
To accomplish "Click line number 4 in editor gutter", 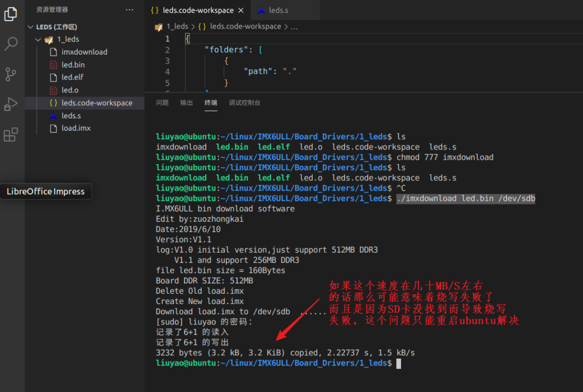I will 167,72.
